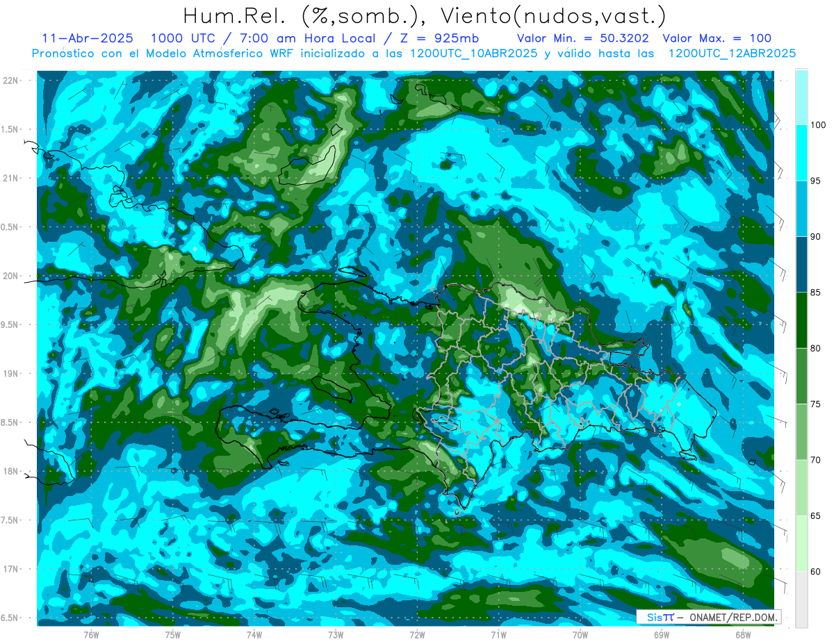This screenshot has width=834, height=644.
Task: Click the '18N' latitude label
Action: tap(10, 471)
